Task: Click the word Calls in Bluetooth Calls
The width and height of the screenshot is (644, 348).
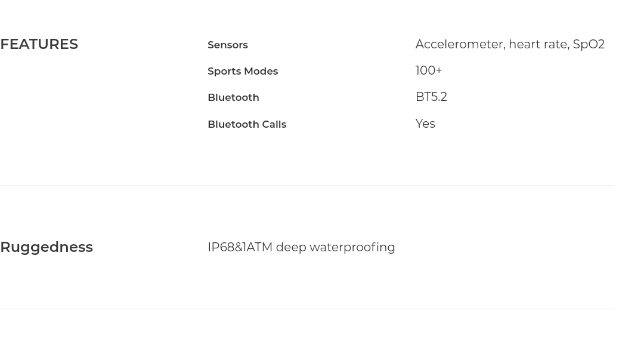Action: click(x=274, y=124)
